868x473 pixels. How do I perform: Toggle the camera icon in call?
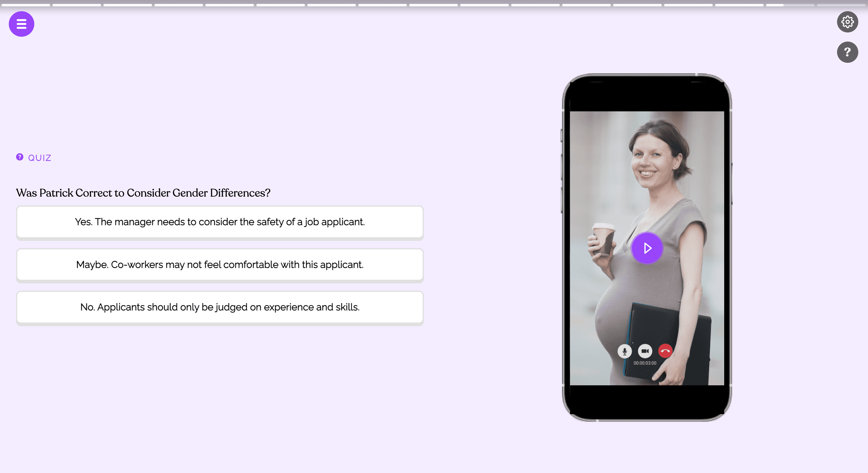[645, 351]
